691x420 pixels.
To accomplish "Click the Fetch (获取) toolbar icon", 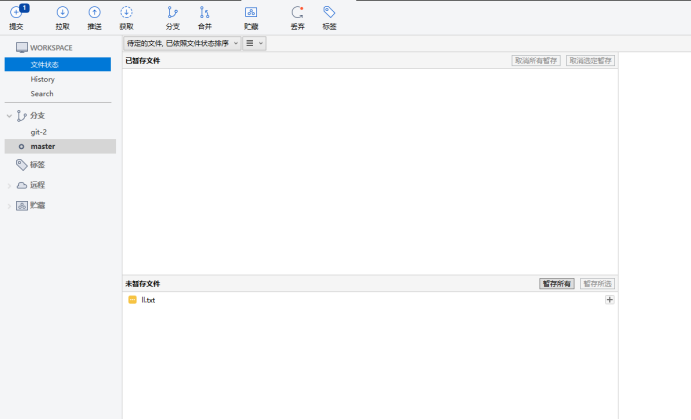I will point(126,12).
